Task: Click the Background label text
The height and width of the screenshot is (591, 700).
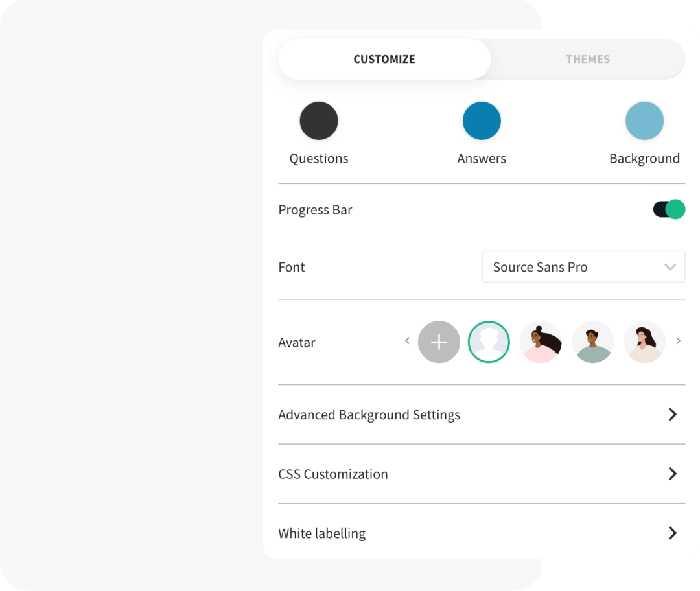Action: point(644,159)
